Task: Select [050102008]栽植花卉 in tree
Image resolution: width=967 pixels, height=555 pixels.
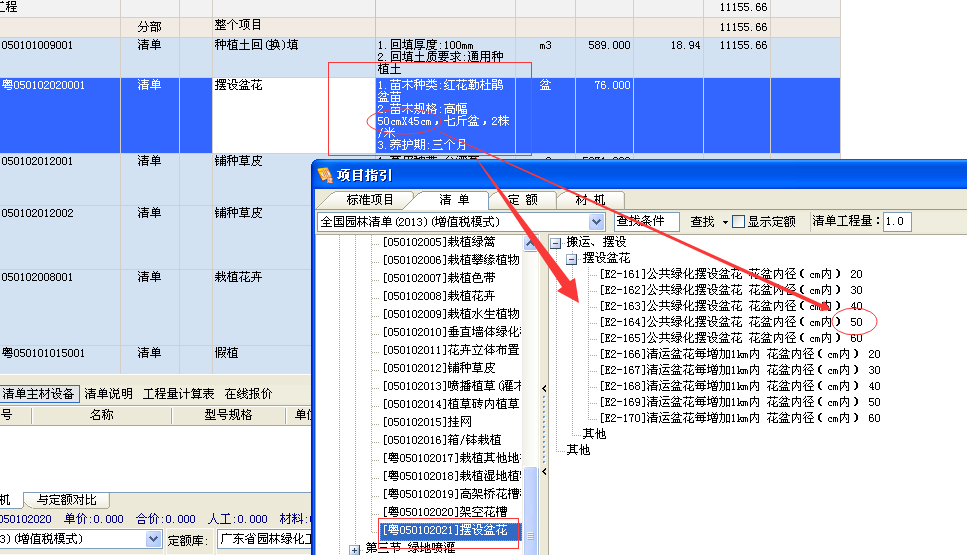Action: (x=438, y=295)
